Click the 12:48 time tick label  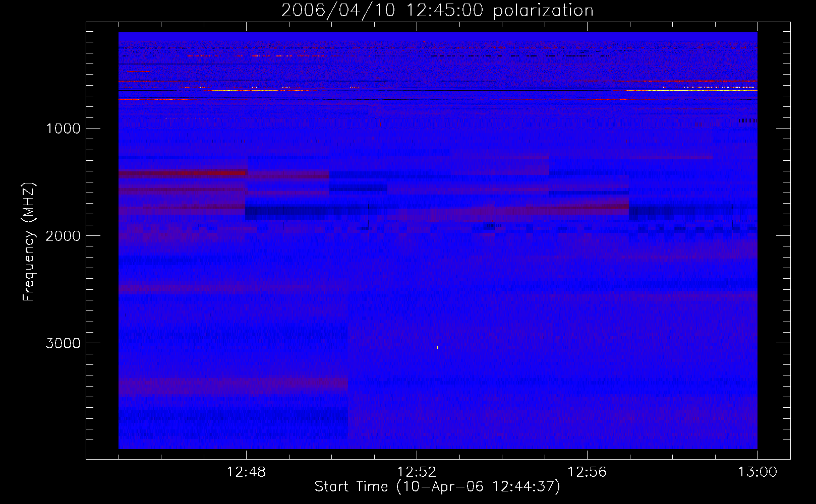pyautogui.click(x=246, y=472)
